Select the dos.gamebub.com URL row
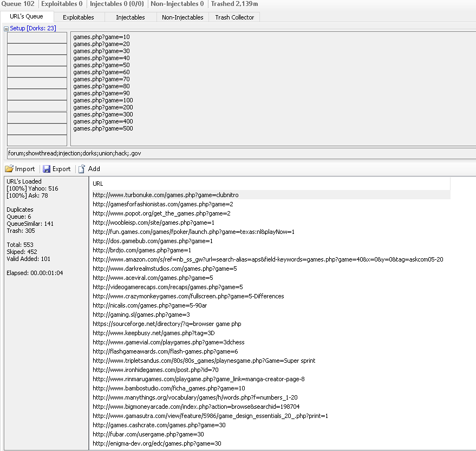Viewport: 476px width, 451px height. click(271, 241)
